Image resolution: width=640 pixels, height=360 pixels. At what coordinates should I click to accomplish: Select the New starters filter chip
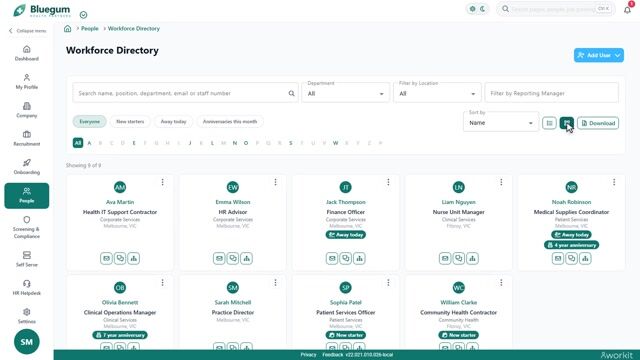[130, 122]
